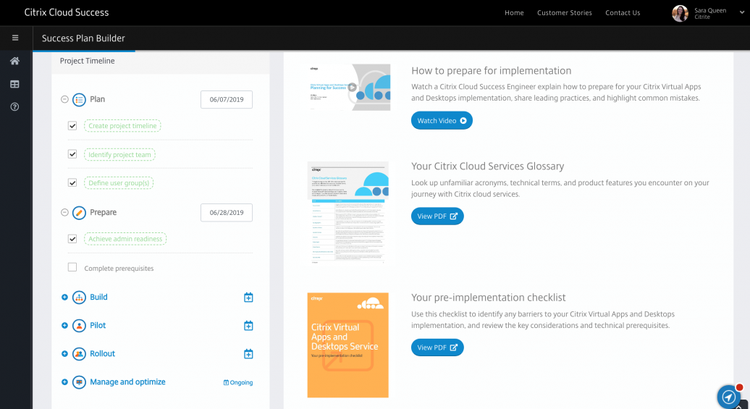Image resolution: width=750 pixels, height=409 pixels.
Task: Check the Complete prerequisites checkbox
Action: [x=72, y=267]
